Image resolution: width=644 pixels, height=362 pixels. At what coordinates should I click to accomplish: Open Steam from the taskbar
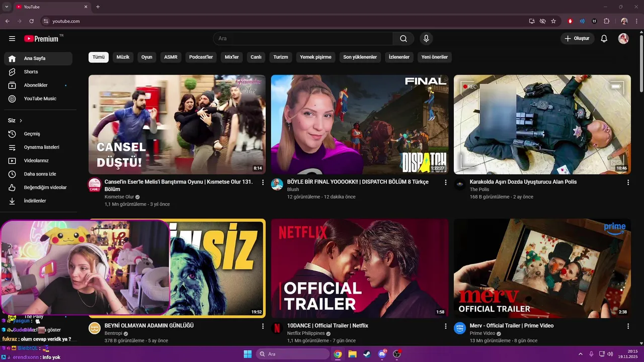tap(366, 354)
